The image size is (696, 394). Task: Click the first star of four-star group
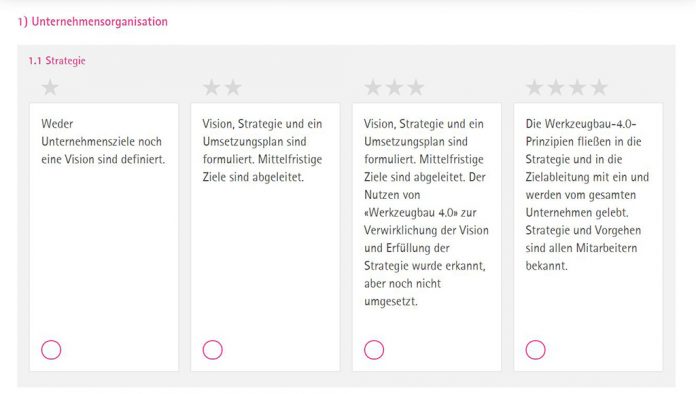[x=534, y=87]
